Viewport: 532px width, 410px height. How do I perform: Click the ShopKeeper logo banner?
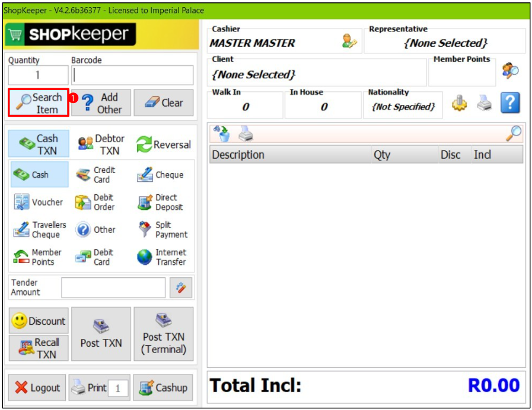pyautogui.click(x=71, y=34)
